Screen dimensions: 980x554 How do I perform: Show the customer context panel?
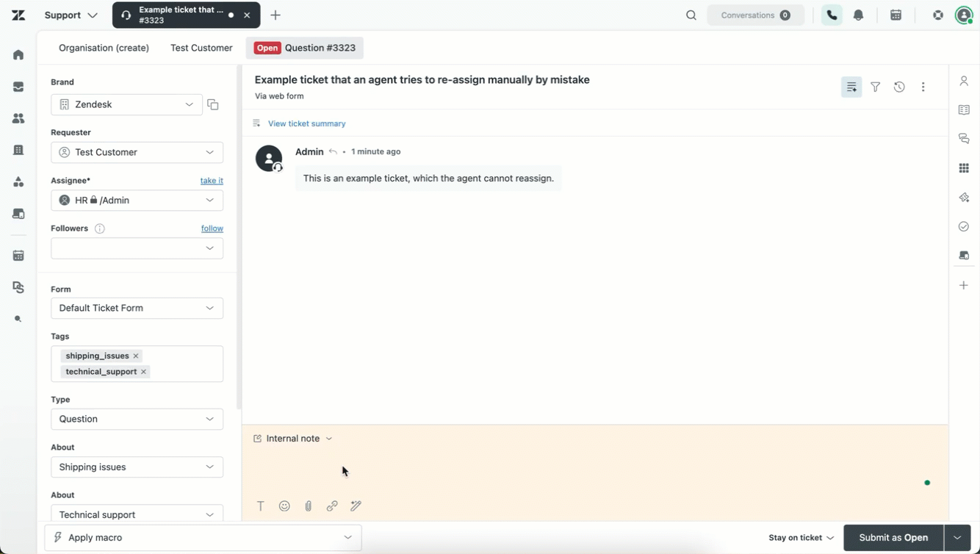point(964,80)
